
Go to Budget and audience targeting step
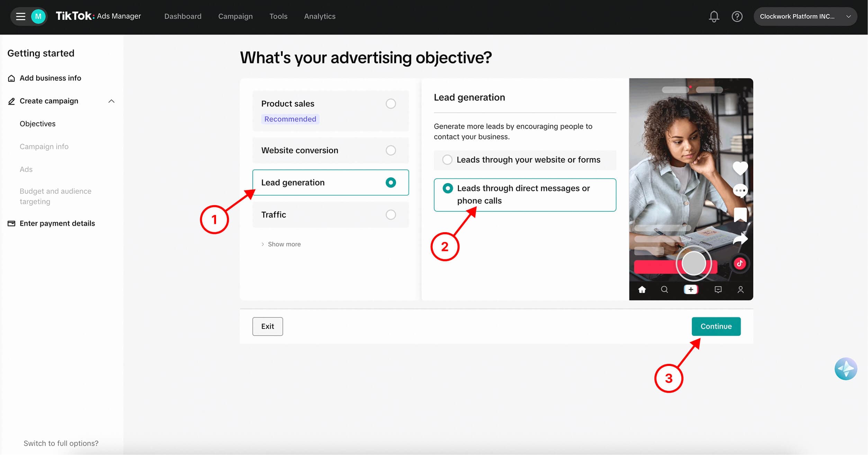click(55, 196)
